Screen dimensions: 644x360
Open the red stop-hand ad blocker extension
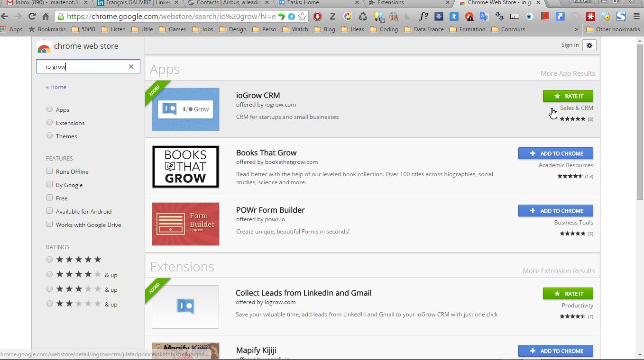317,17
